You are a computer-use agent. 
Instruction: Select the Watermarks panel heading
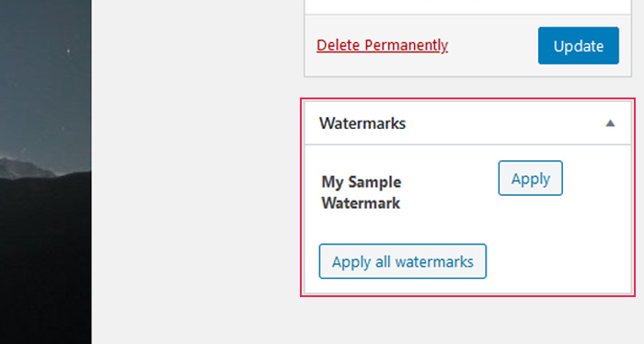[467, 123]
